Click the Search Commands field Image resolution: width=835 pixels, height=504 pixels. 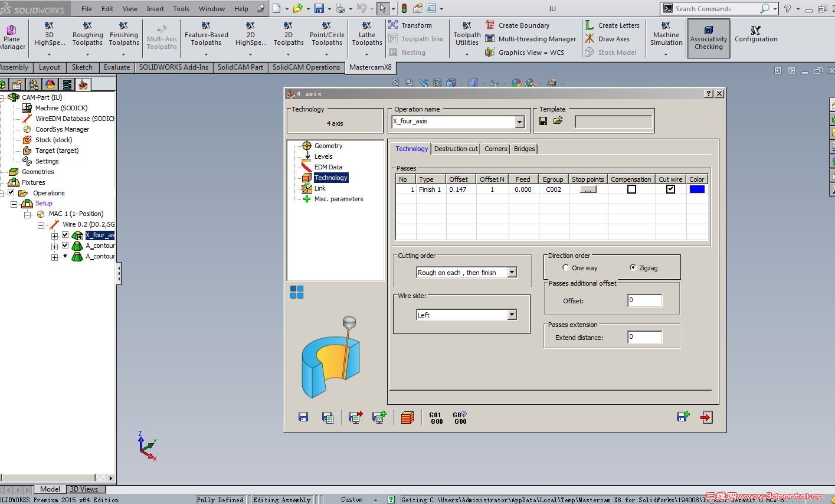click(x=715, y=9)
